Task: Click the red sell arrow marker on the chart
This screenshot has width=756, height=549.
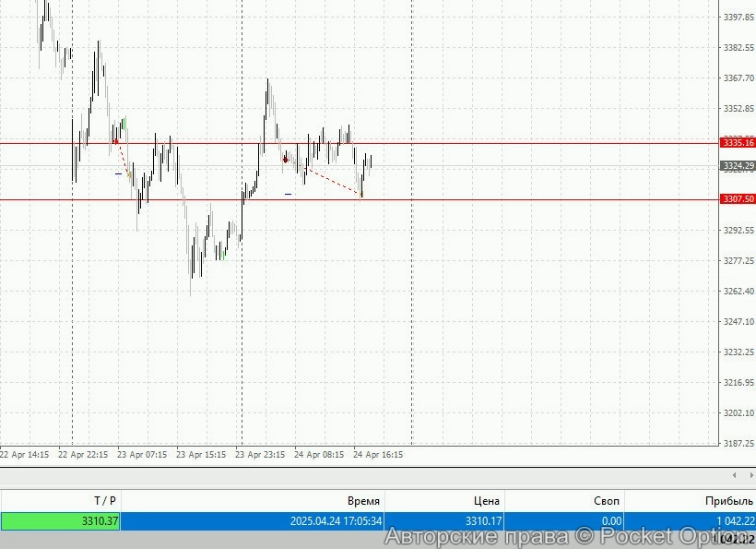Action: [286, 159]
